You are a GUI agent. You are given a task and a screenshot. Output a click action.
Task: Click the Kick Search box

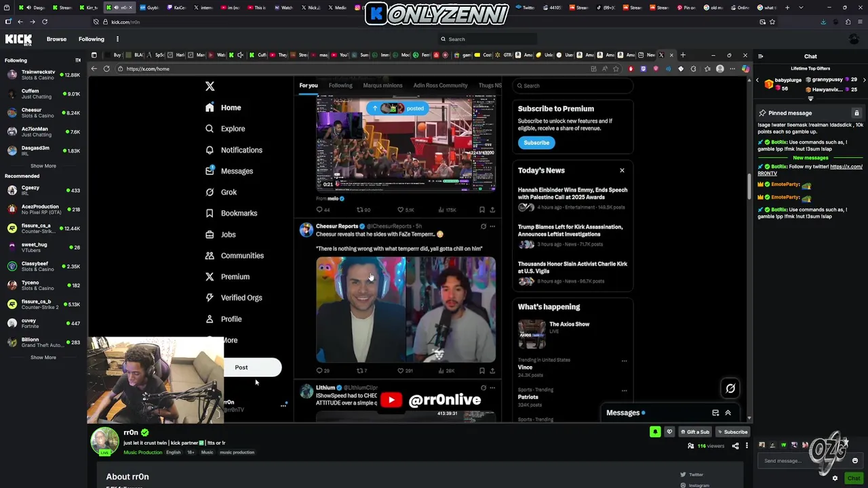pos(487,39)
